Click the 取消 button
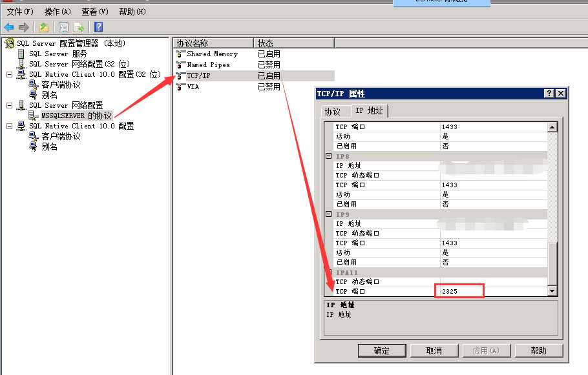 tap(434, 350)
